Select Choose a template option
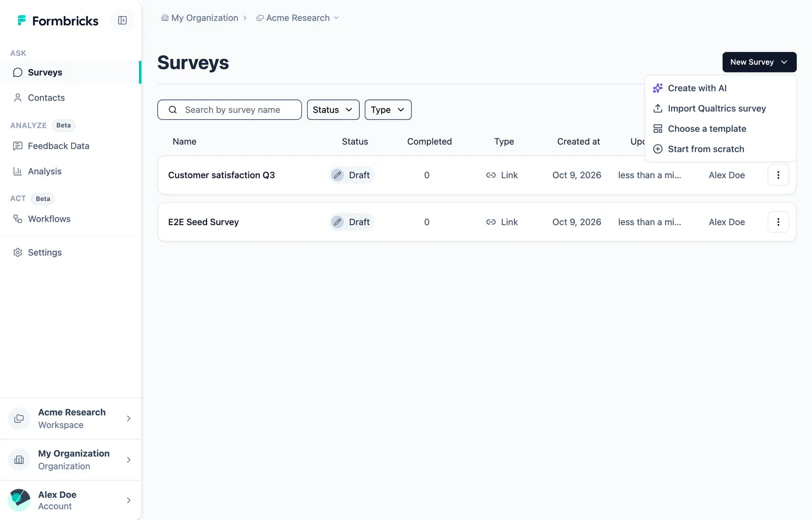Screen dimensions: 812x520 pyautogui.click(x=720, y=129)
